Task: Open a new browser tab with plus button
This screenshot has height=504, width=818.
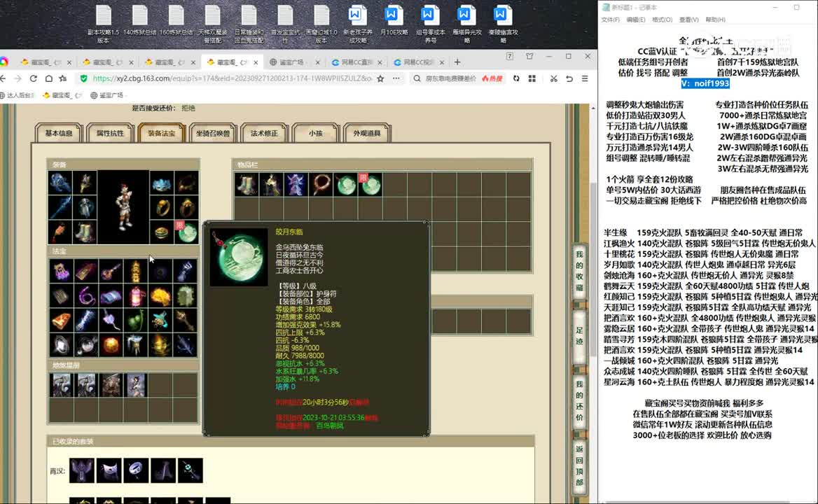Action: (457, 62)
